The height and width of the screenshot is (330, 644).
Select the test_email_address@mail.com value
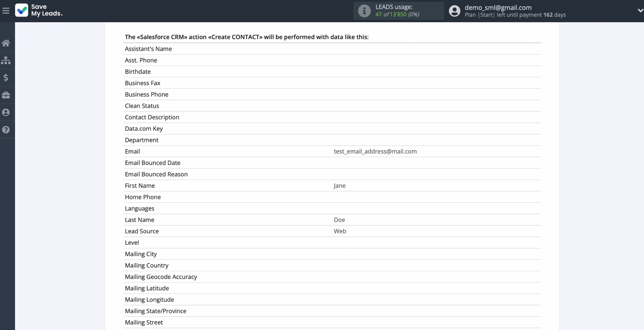click(375, 151)
